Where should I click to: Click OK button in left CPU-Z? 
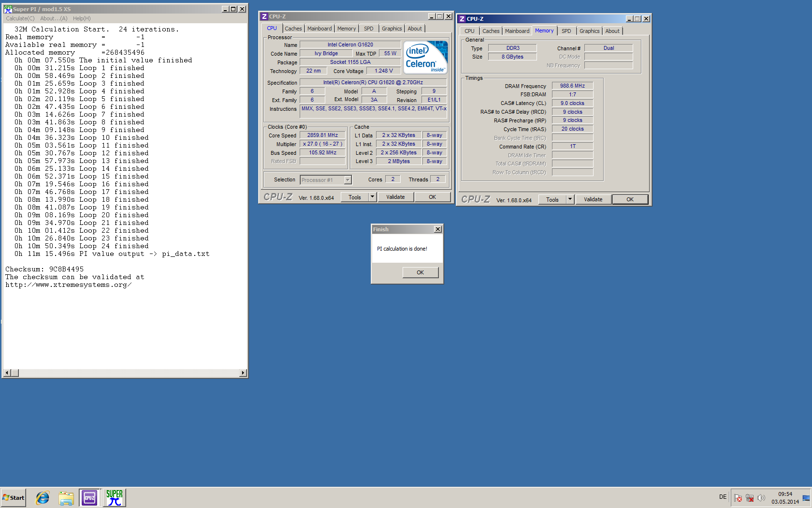click(x=432, y=197)
